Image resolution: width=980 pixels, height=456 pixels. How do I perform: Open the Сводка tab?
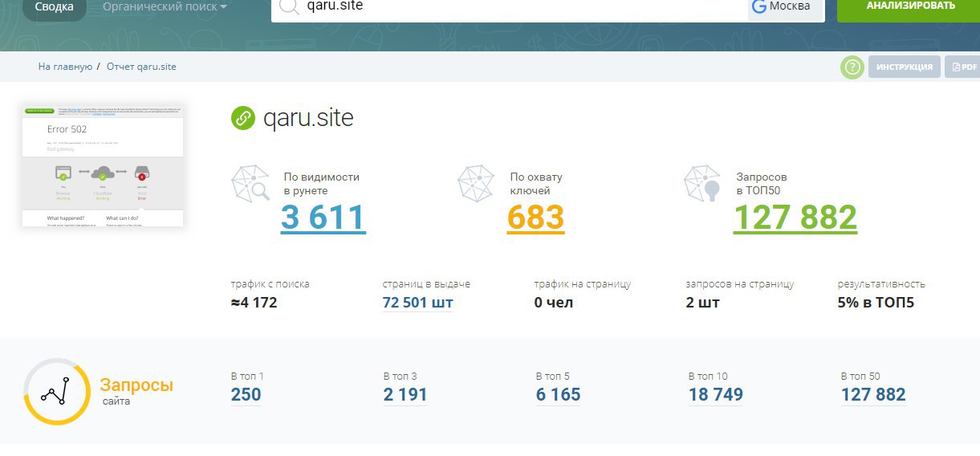click(55, 7)
